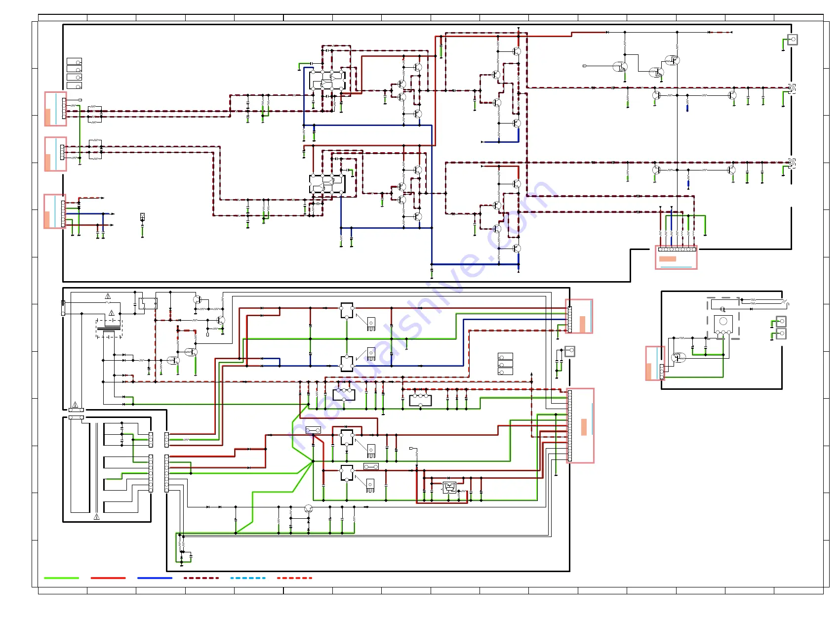Click the grey square terminal right of the three-box stack
The width and height of the screenshot is (840, 624).
569,351
